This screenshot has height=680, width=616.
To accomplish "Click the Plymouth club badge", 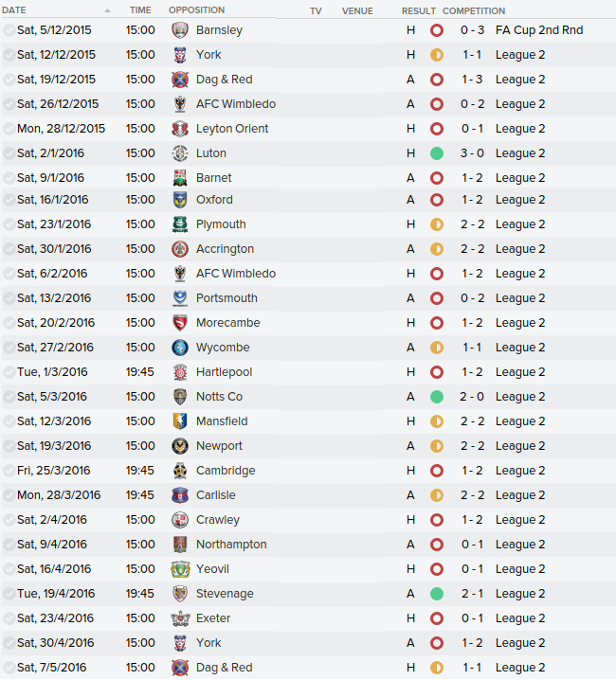I will click(180, 224).
